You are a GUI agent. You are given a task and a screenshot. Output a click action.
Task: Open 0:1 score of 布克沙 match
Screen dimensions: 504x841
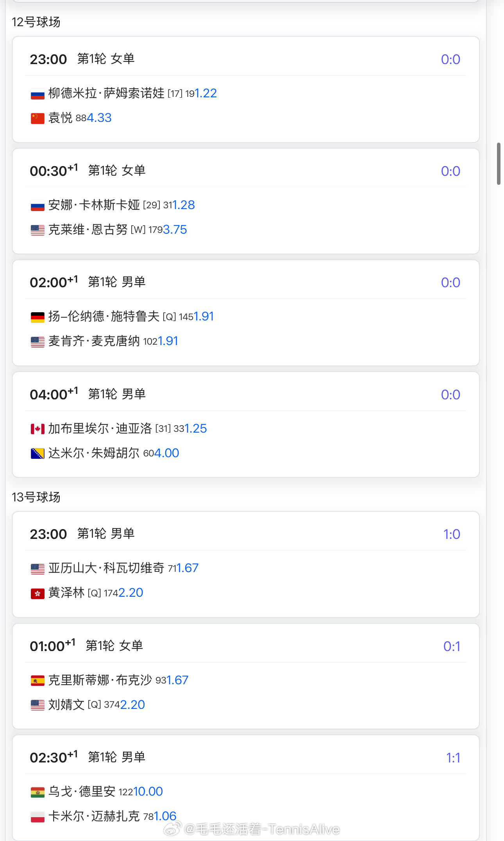point(452,646)
